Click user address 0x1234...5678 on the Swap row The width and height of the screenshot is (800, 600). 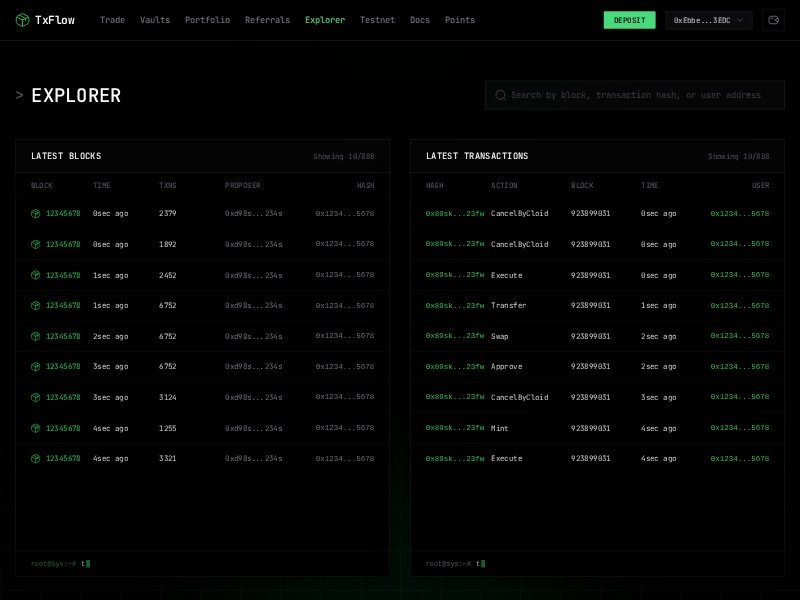738,336
